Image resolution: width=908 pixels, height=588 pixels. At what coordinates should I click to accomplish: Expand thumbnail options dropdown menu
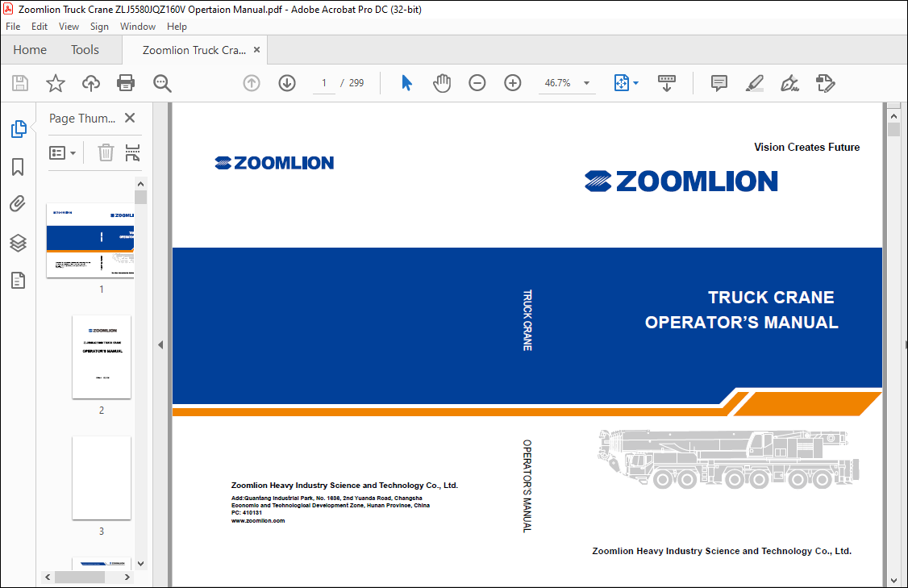coord(63,152)
